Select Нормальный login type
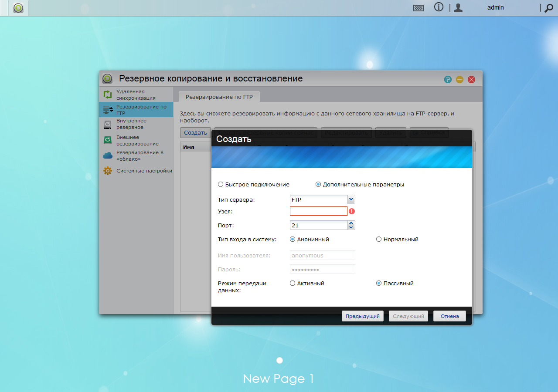This screenshot has height=392, width=558. (379, 239)
